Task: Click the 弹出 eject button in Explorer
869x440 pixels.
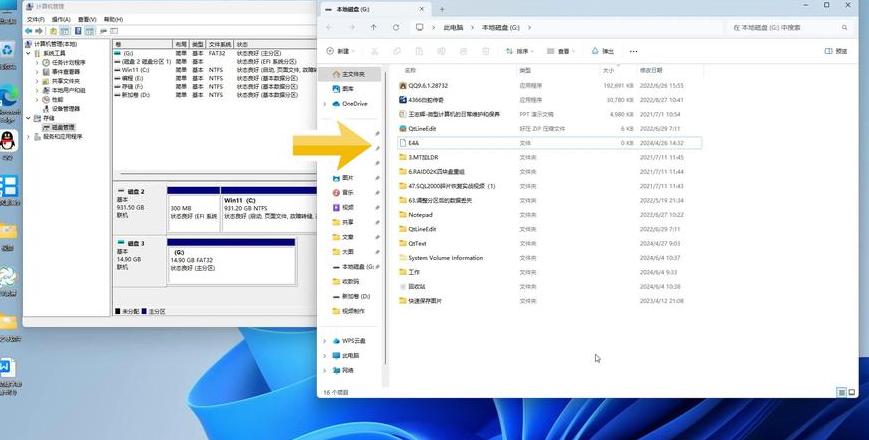Action: tap(602, 51)
